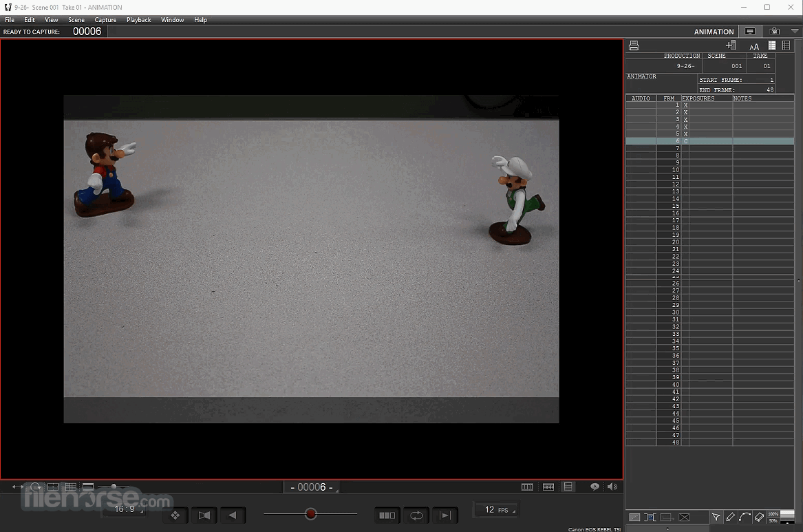Select the eraser tool
This screenshot has width=803, height=532.
coord(759,517)
